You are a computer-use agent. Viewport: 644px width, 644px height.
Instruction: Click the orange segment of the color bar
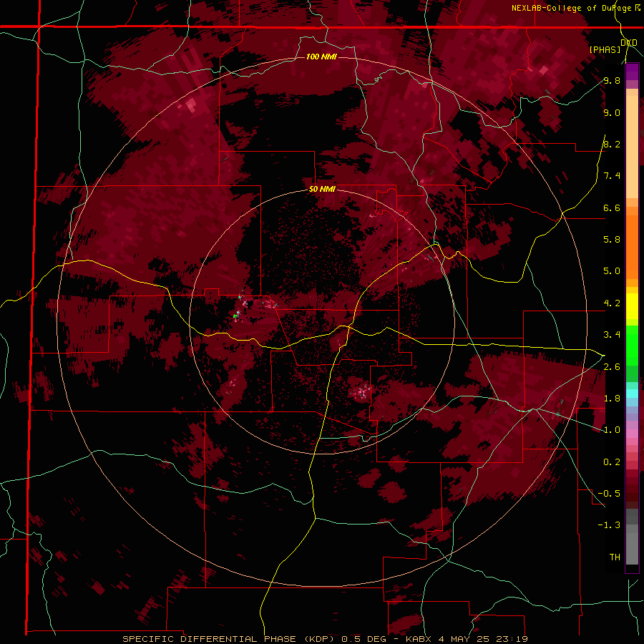[632, 246]
